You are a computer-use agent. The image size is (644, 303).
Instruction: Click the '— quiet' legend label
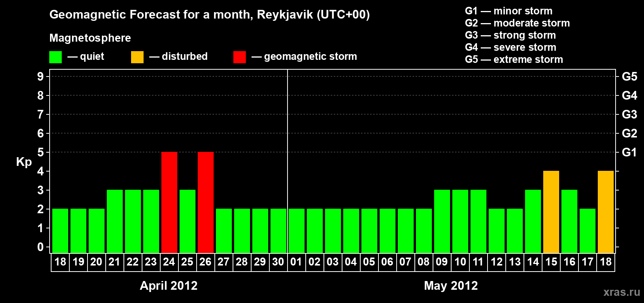coord(86,56)
